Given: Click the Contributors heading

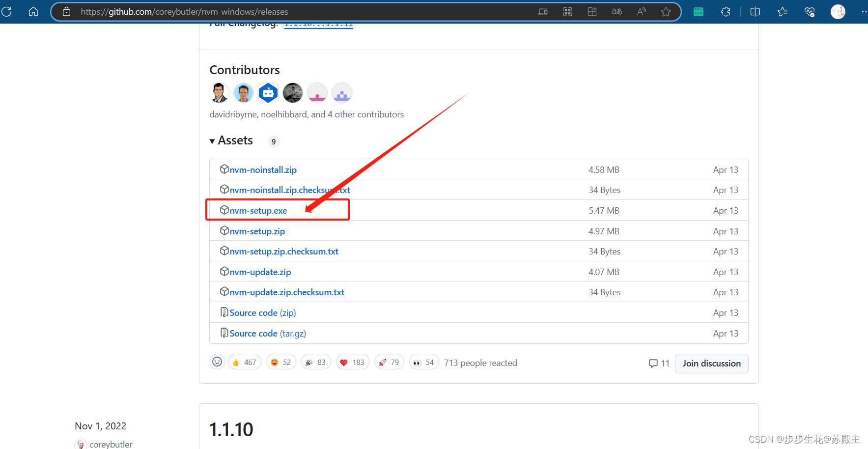Looking at the screenshot, I should [245, 70].
